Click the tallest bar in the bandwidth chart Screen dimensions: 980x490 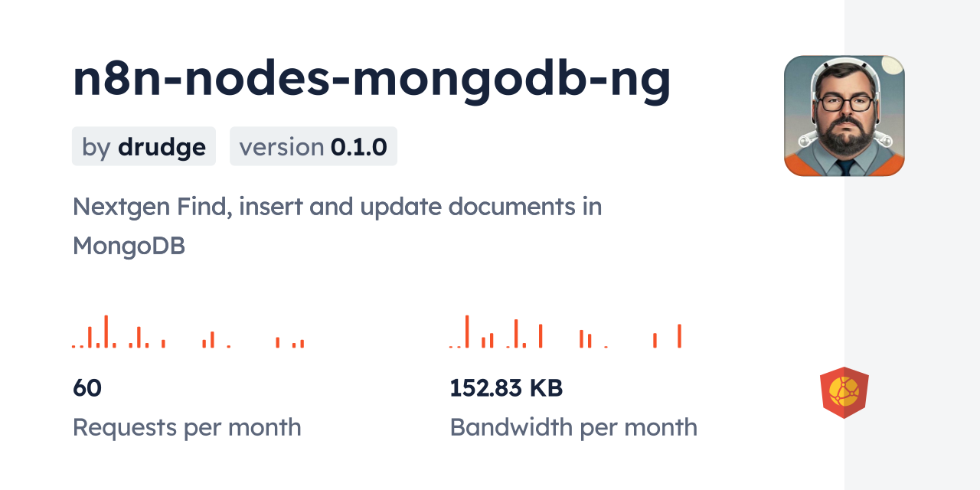[x=467, y=332]
